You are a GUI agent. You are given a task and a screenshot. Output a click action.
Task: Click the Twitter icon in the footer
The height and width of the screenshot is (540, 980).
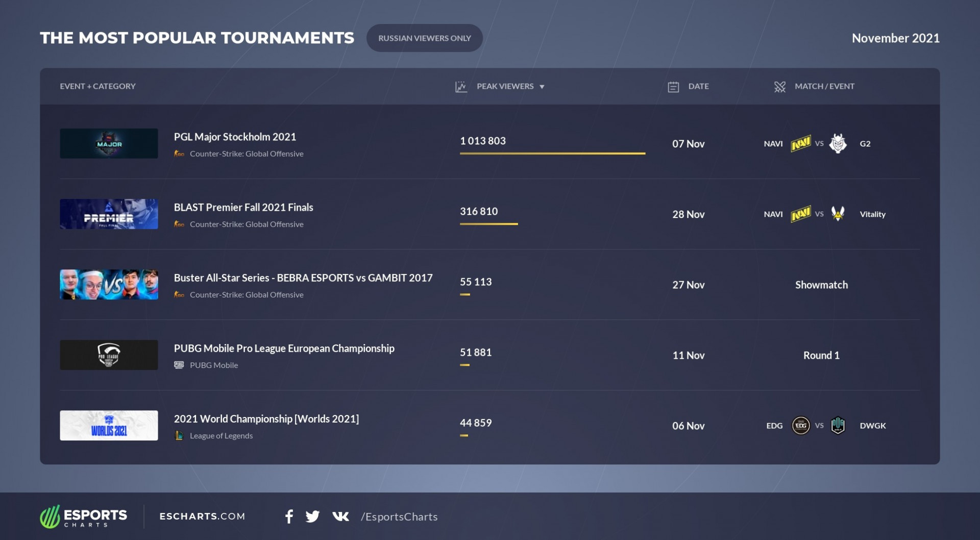[x=312, y=517]
